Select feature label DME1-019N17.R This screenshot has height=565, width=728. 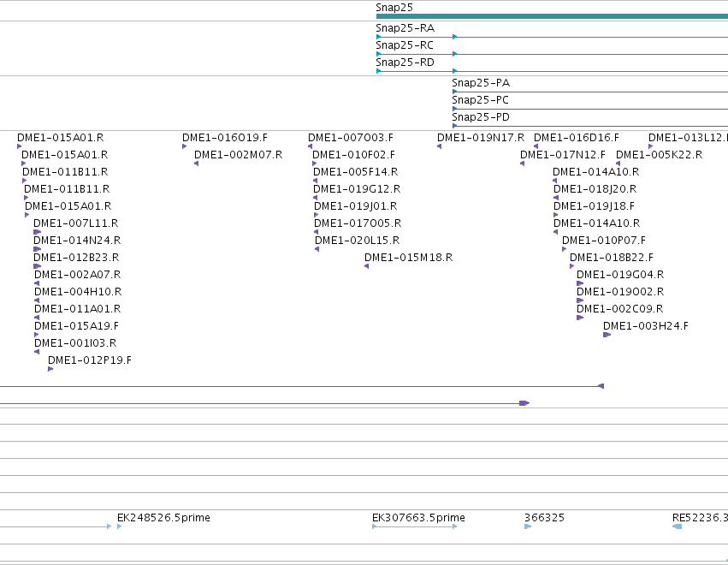point(481,138)
